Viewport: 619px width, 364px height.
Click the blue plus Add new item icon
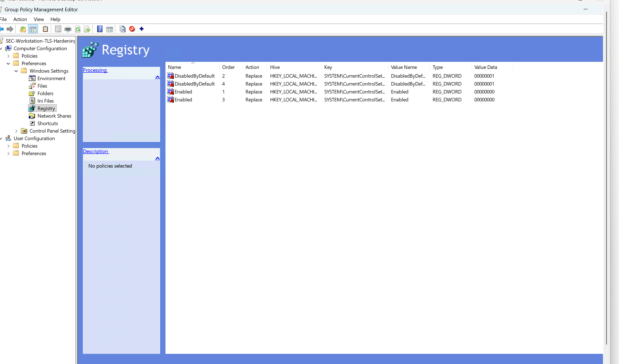(x=141, y=29)
